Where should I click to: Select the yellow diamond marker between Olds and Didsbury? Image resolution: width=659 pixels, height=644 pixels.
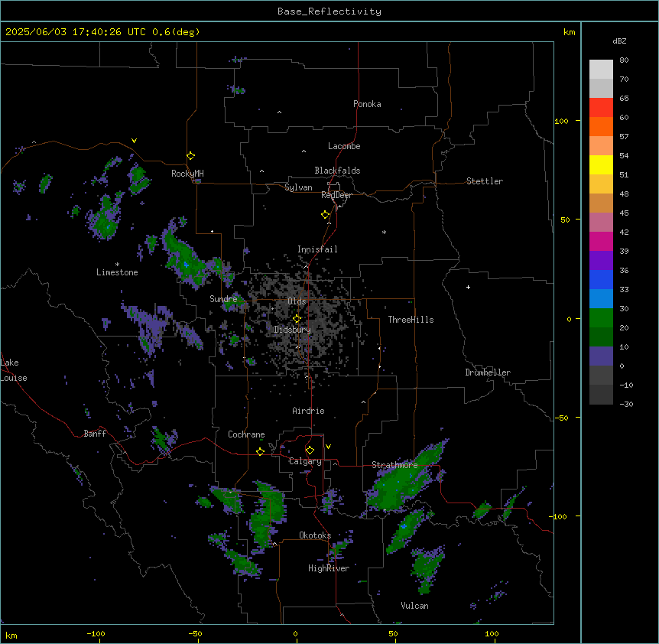(297, 319)
